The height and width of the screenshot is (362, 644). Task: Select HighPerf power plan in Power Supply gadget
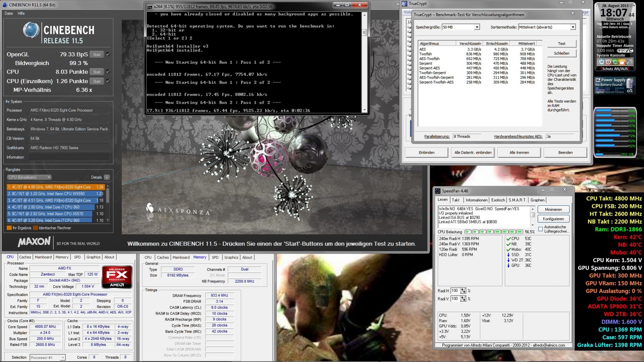coord(599,92)
